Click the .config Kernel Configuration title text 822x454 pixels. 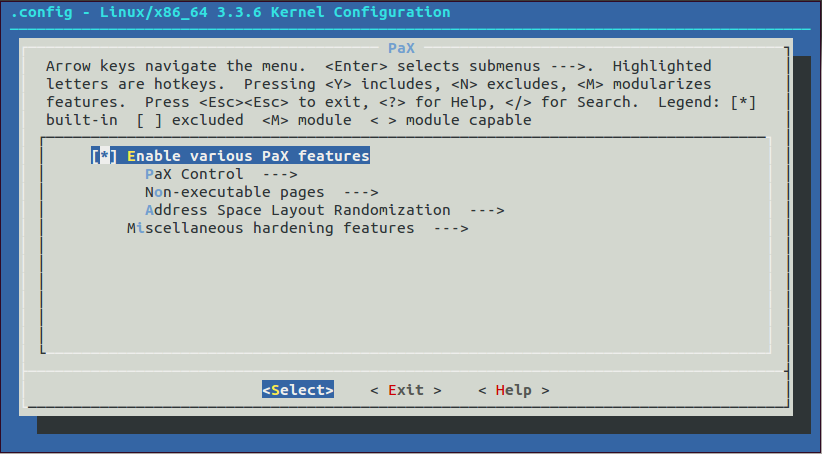coord(231,12)
